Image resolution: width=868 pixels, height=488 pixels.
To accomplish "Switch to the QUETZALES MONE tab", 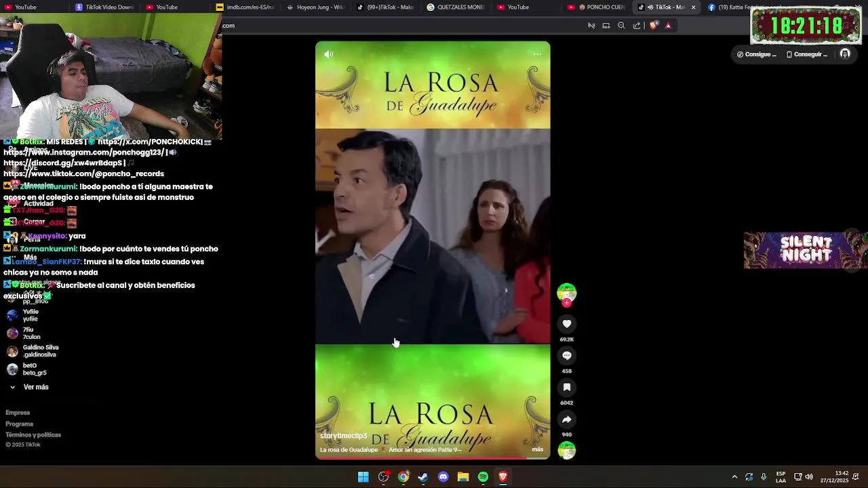I will tap(456, 7).
